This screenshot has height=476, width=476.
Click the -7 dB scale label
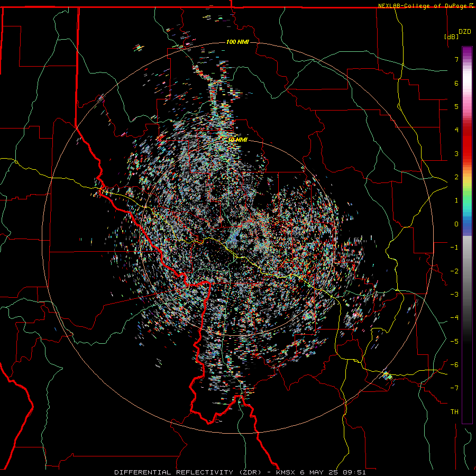[454, 388]
